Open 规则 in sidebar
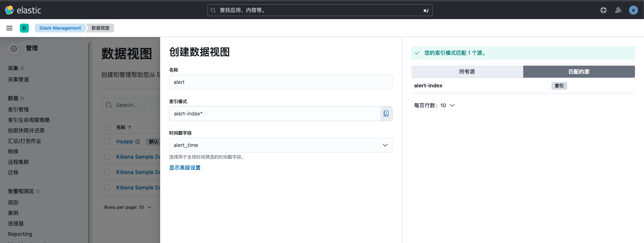 (x=13, y=202)
